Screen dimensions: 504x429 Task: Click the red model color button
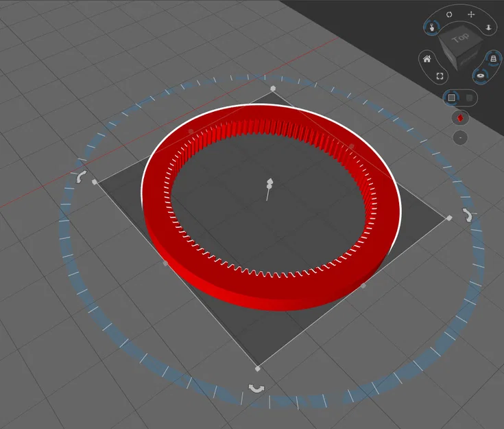click(x=460, y=118)
